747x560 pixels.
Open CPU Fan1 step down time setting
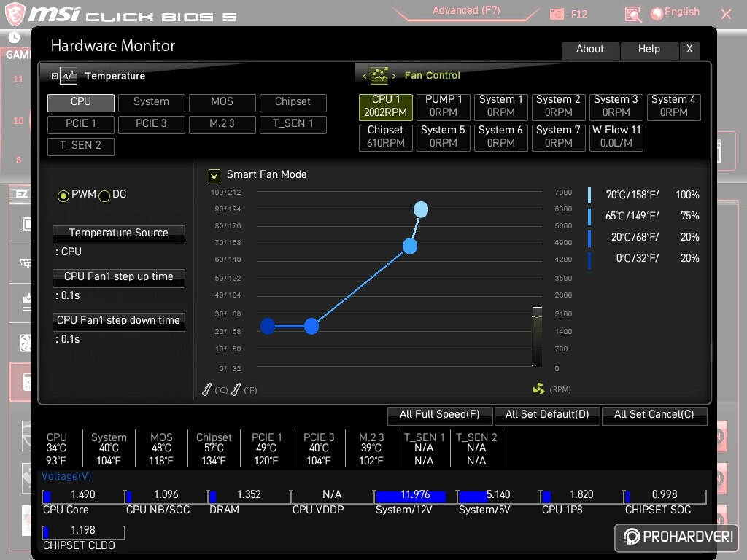click(119, 322)
